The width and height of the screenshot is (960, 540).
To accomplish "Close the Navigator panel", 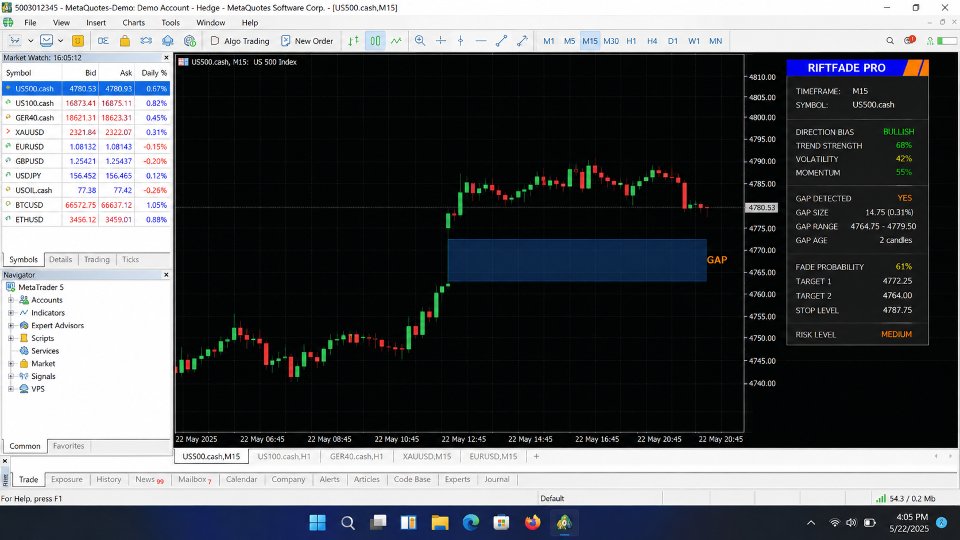I will pos(166,275).
